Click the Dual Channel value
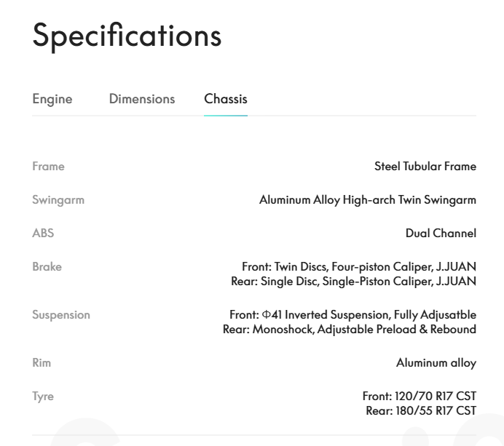 [x=441, y=234]
